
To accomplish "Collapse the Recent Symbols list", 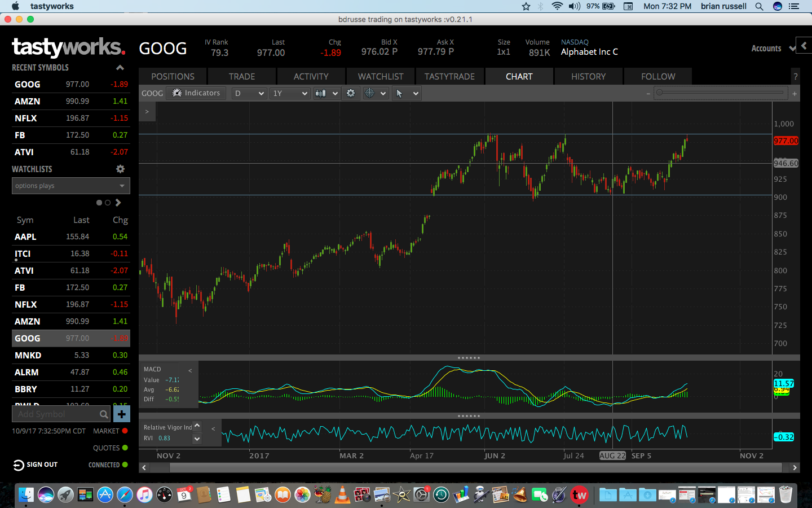I will 120,68.
